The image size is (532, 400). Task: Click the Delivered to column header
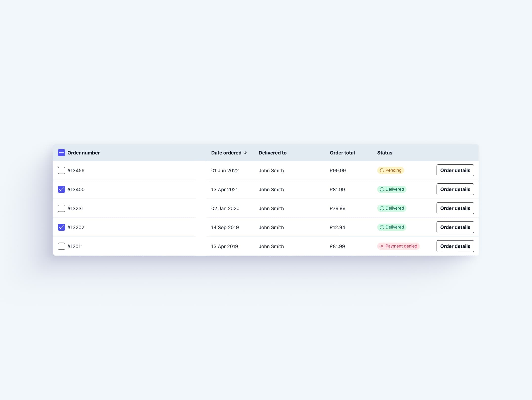pyautogui.click(x=272, y=153)
